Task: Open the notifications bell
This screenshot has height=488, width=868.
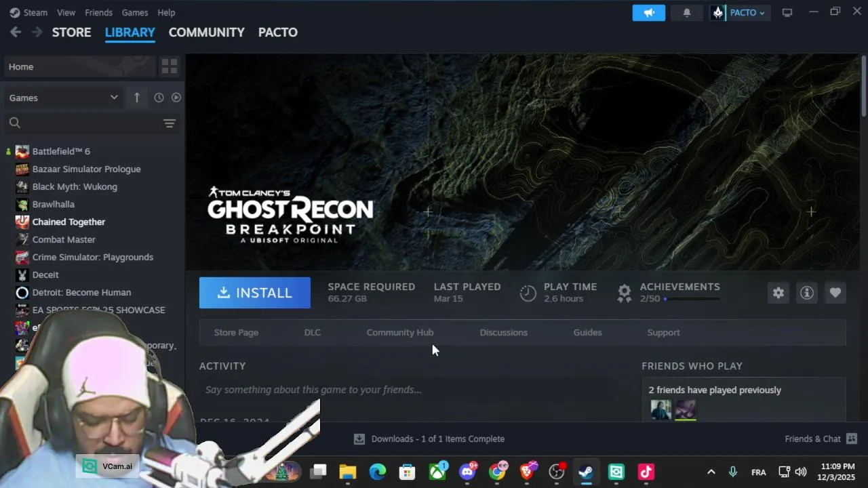Action: [x=686, y=12]
